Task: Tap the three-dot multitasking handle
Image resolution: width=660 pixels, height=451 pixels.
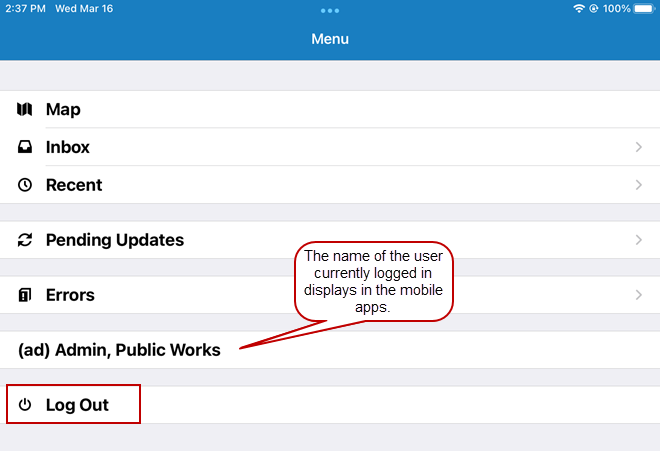Action: pos(330,10)
